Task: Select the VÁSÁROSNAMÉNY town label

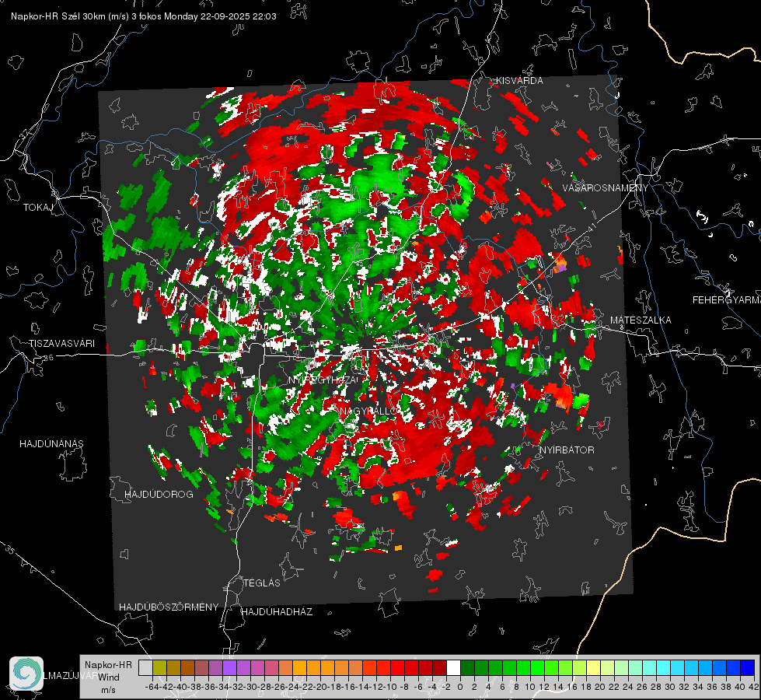Action: click(x=606, y=188)
